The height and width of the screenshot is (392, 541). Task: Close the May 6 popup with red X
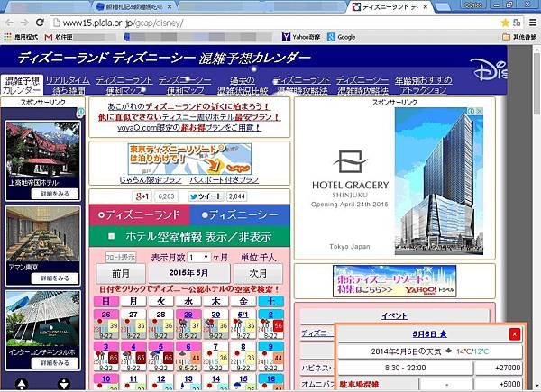pos(514,334)
